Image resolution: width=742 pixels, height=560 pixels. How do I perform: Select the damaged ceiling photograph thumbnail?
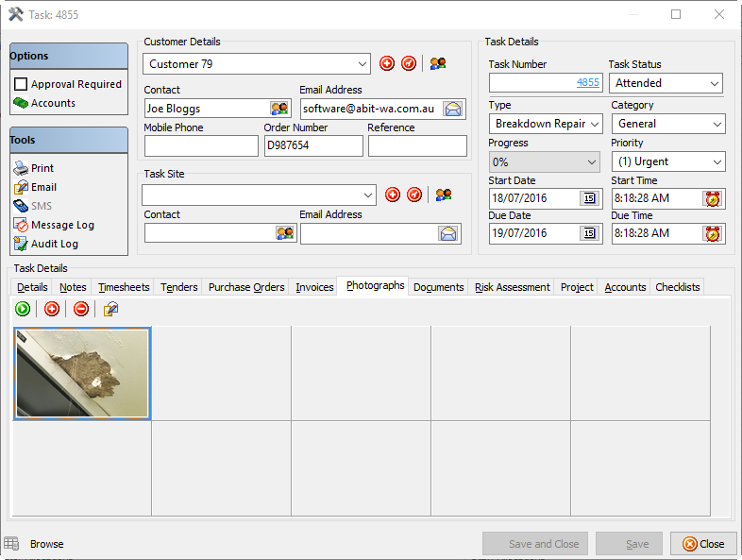point(82,373)
